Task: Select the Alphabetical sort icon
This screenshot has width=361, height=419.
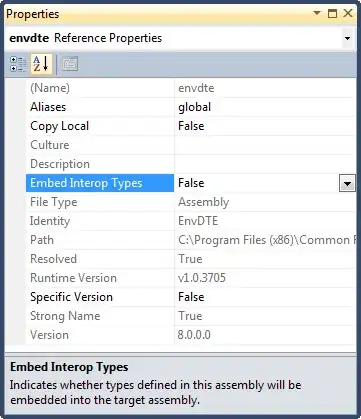Action: coord(41,64)
